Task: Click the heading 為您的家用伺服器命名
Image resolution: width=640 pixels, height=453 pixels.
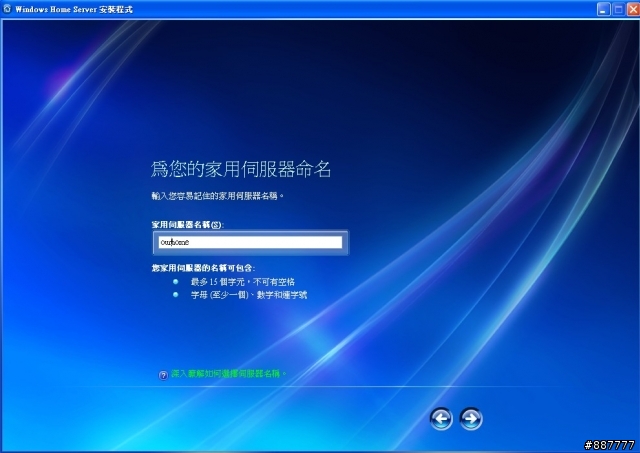Action: coord(241,169)
